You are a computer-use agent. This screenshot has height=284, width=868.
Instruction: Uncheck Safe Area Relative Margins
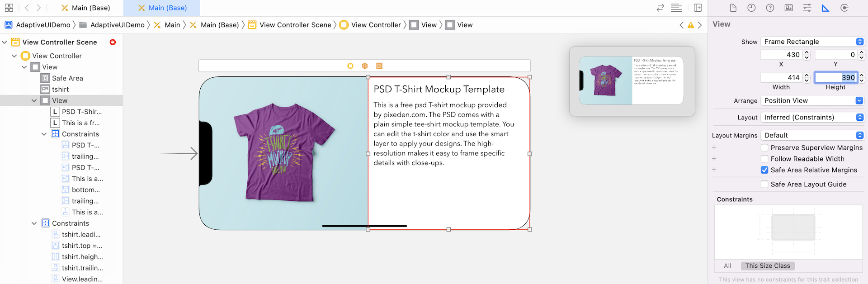[764, 170]
